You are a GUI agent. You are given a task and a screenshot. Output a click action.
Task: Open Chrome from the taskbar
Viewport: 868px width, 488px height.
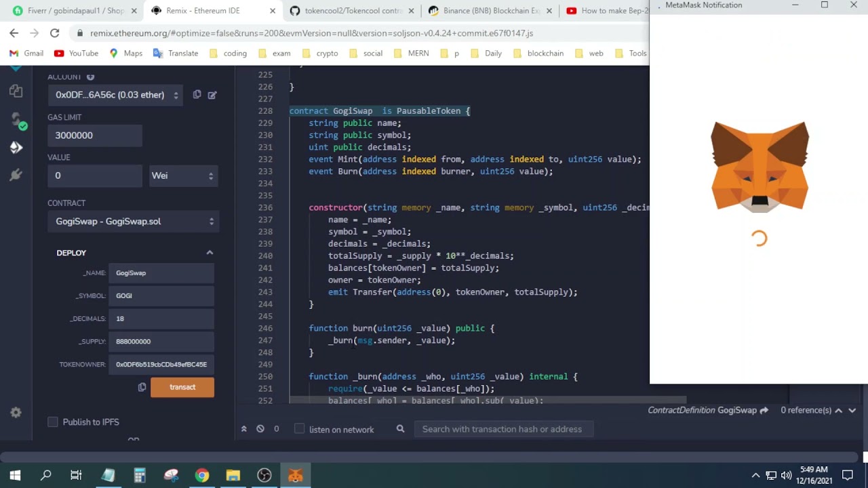(201, 475)
